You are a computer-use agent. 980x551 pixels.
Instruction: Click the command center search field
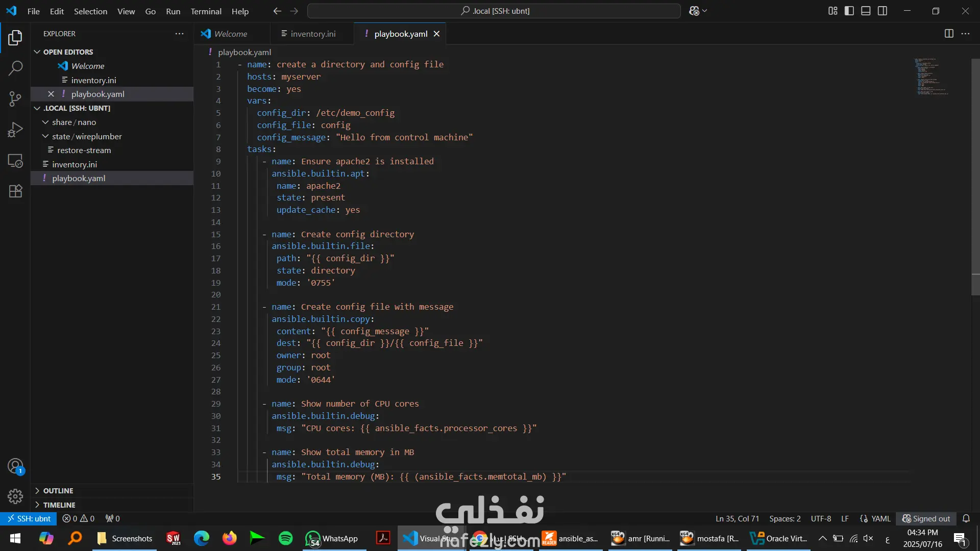click(494, 11)
